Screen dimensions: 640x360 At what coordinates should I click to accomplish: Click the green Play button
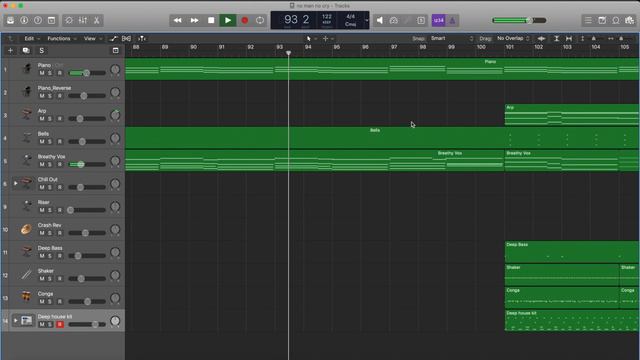coord(228,20)
